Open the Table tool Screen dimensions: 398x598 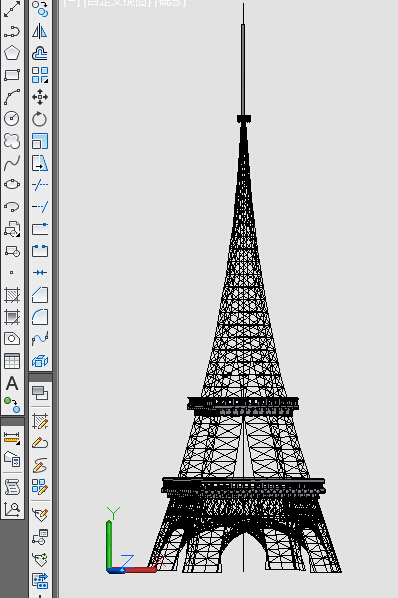[x=12, y=361]
